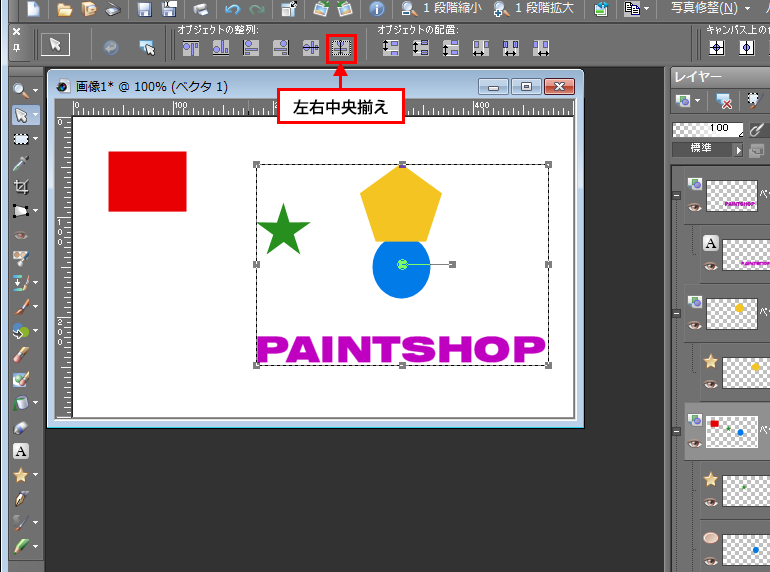770x572 pixels.
Task: Select the Preset Shape star tool
Action: pyautogui.click(x=21, y=475)
